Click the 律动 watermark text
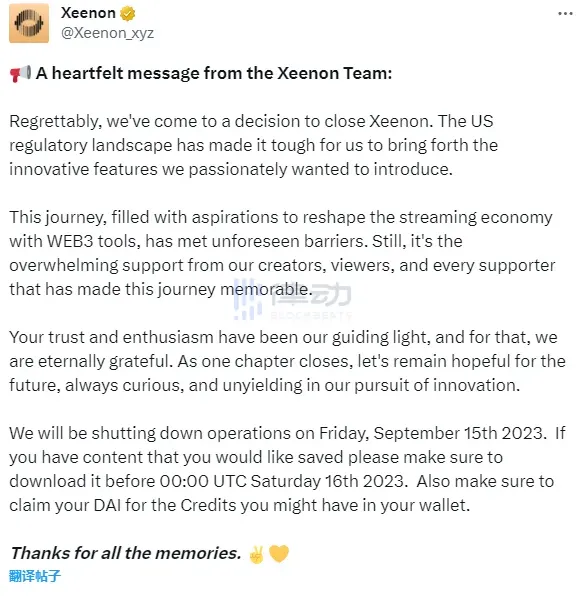Viewport: 586px width, 598px height. tap(311, 294)
